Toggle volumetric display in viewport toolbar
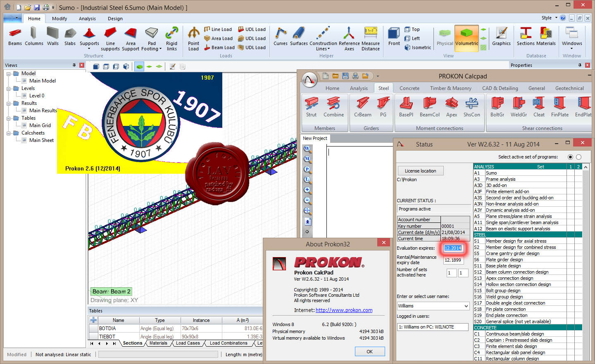The width and height of the screenshot is (595, 364). click(139, 66)
